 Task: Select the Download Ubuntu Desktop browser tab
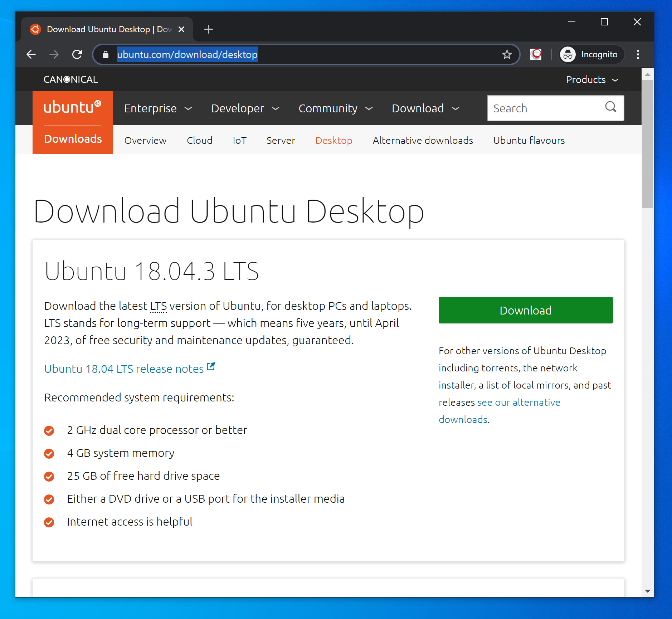(107, 29)
